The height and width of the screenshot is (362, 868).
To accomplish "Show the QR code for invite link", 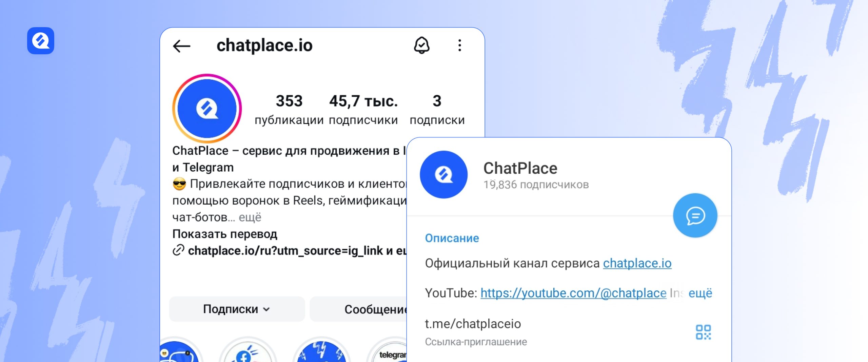I will (x=703, y=332).
